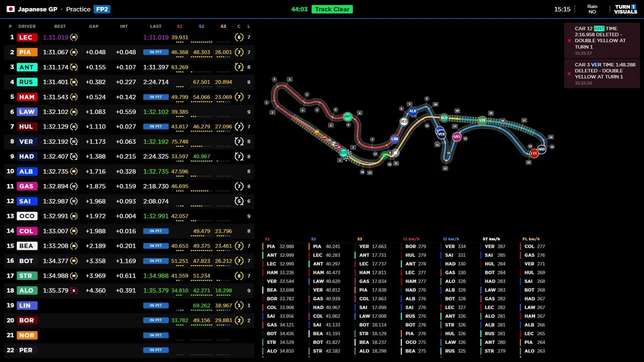Select the VER driver tag in position 8
Screen dimensions: 644x362
pyautogui.click(x=26, y=142)
